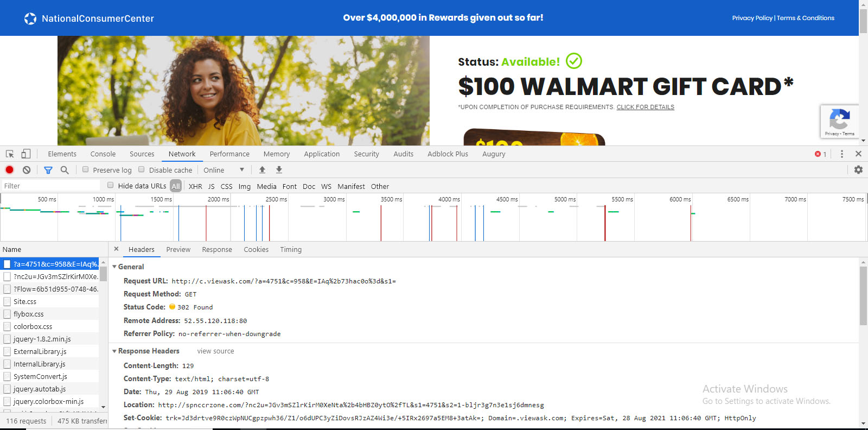Open the Security tab
Viewport: 868px width, 430px height.
point(367,154)
